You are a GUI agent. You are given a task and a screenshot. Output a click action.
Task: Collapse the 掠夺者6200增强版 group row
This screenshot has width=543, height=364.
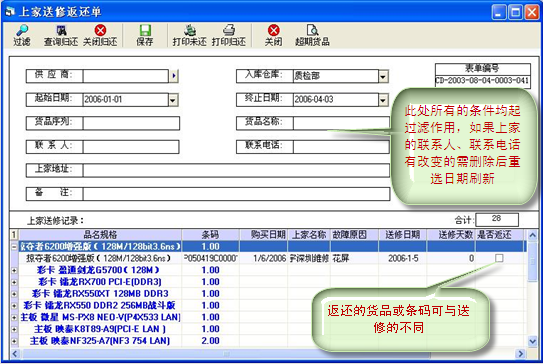[x=14, y=247]
